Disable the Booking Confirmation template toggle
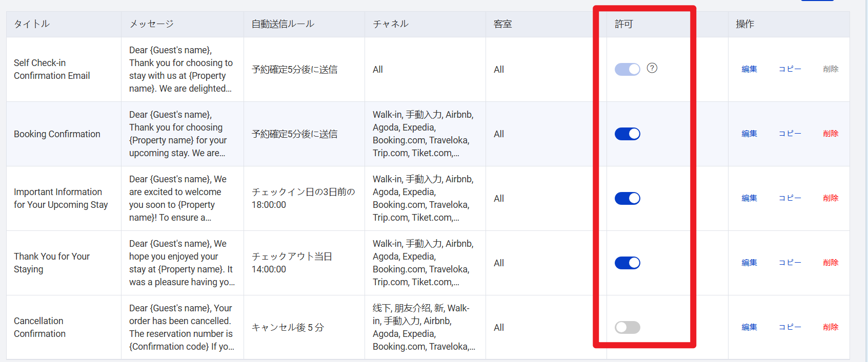This screenshot has width=868, height=362. click(628, 134)
